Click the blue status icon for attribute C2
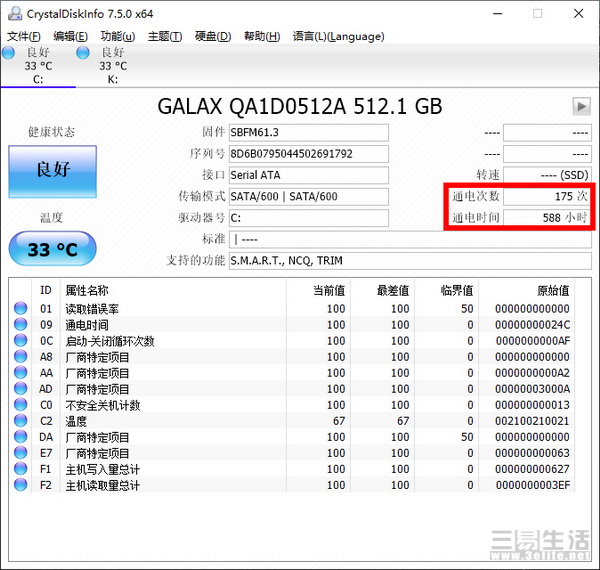Image resolution: width=600 pixels, height=570 pixels. (x=21, y=420)
